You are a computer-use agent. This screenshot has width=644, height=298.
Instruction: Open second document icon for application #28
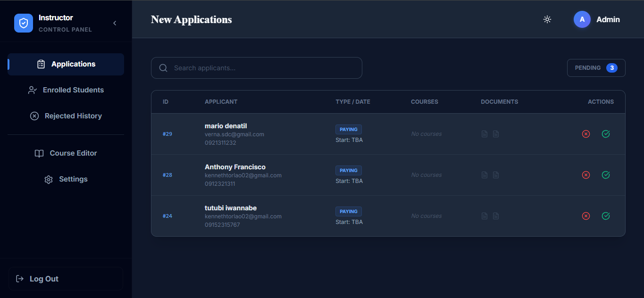[x=496, y=175]
